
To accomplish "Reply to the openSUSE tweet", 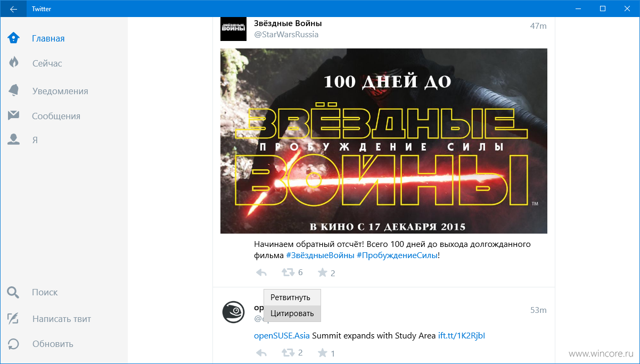I will pyautogui.click(x=261, y=353).
